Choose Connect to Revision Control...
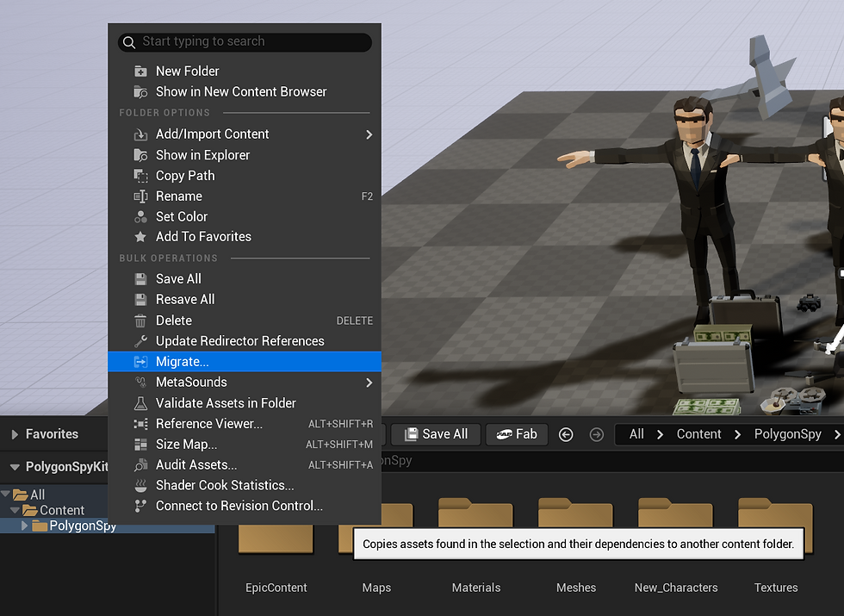Screen dimensions: 844x616 click(245, 506)
